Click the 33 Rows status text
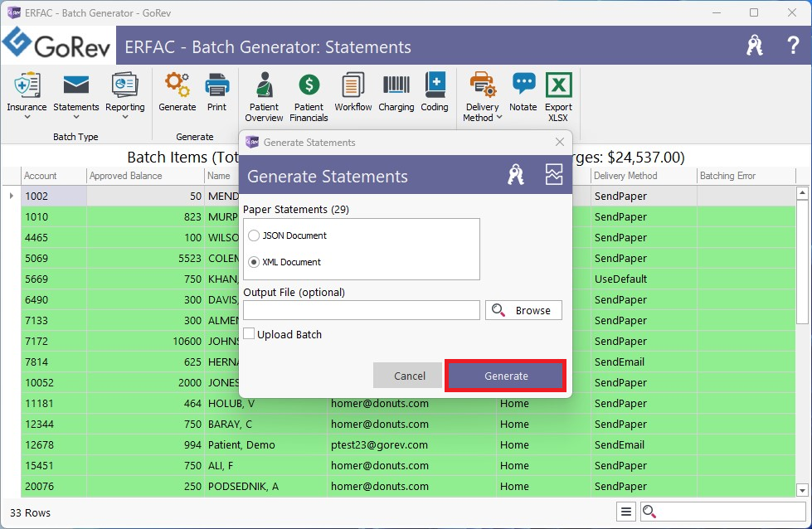Screen dimensions: 812x529 click(30, 512)
